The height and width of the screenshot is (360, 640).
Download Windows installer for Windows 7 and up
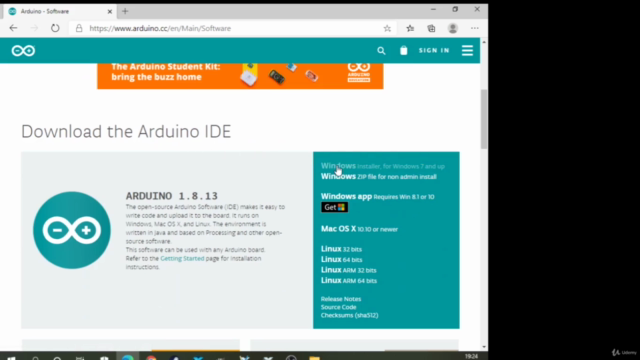pos(382,166)
